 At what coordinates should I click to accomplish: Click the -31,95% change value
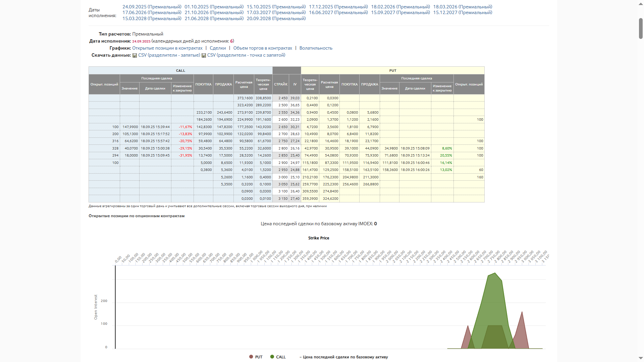(x=185, y=156)
